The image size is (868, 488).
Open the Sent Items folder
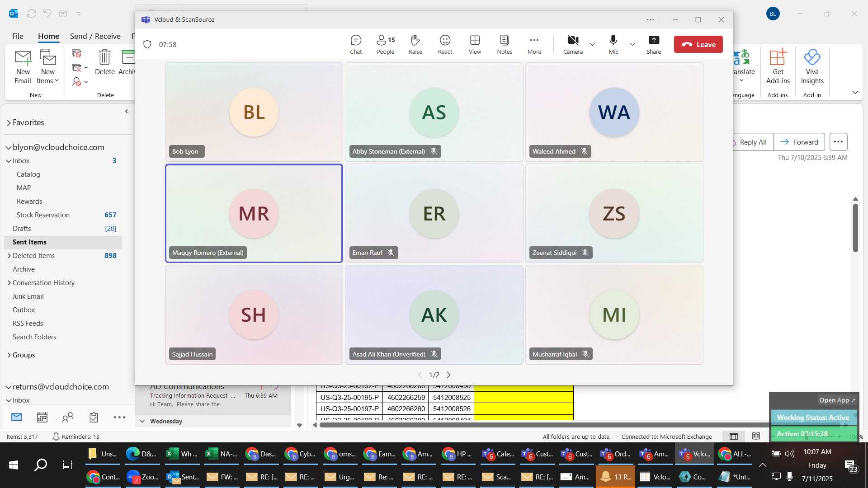[63, 242]
